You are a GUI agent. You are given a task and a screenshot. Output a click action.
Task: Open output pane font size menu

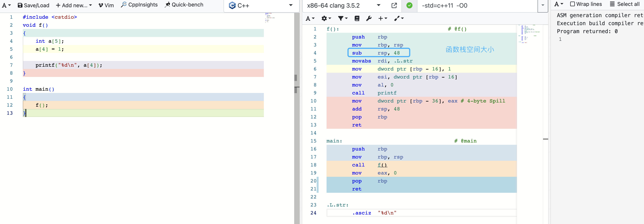point(559,4)
